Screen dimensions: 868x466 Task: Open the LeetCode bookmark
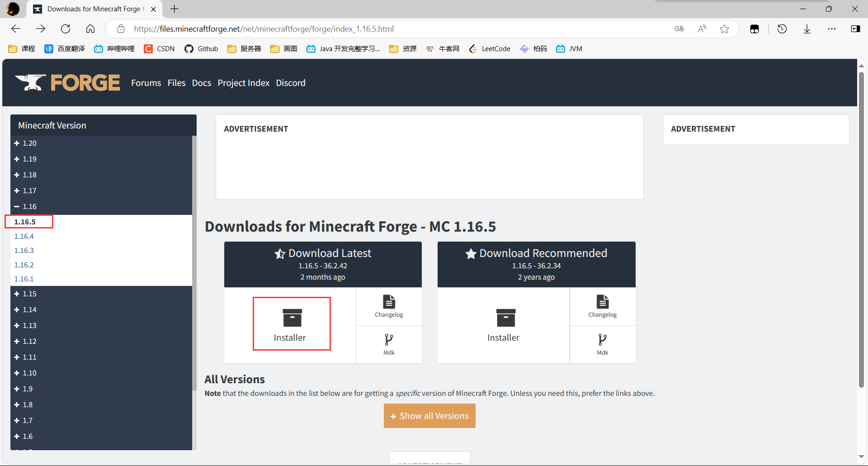pyautogui.click(x=490, y=49)
